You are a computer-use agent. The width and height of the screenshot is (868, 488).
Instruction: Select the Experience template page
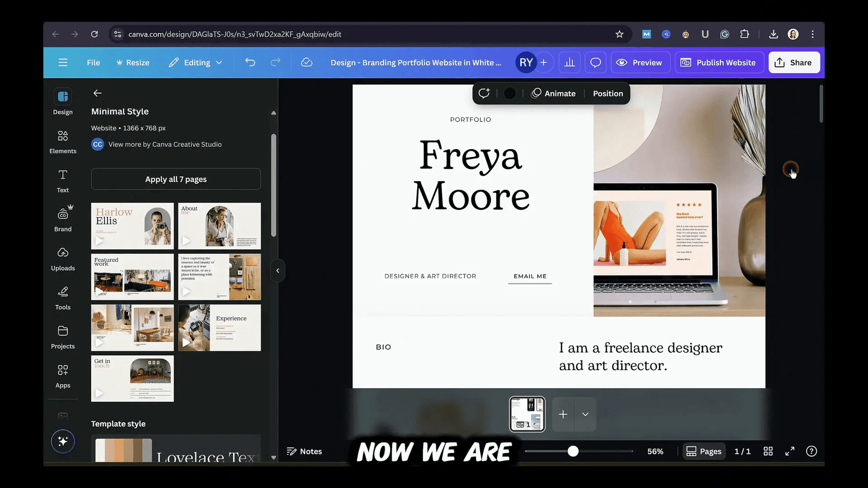220,328
